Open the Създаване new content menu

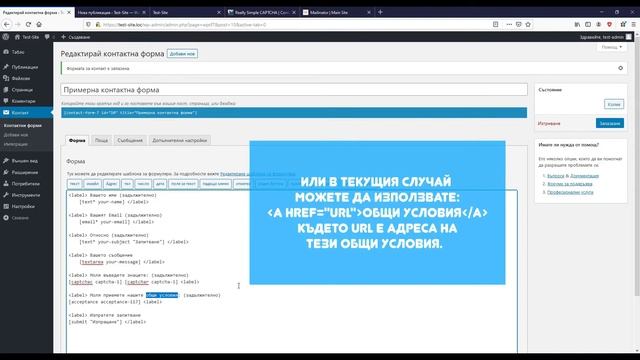[x=76, y=37]
